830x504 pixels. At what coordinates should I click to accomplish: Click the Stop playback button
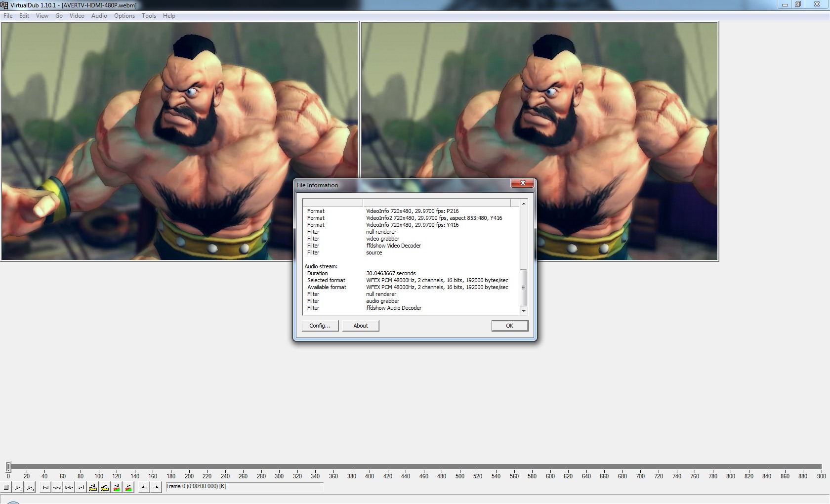click(6, 488)
